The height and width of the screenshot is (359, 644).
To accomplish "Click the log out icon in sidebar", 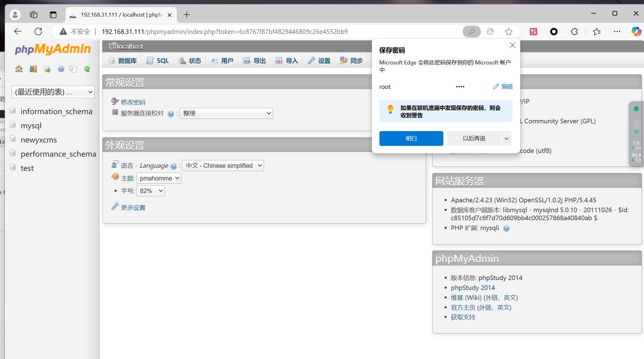I will coord(33,69).
